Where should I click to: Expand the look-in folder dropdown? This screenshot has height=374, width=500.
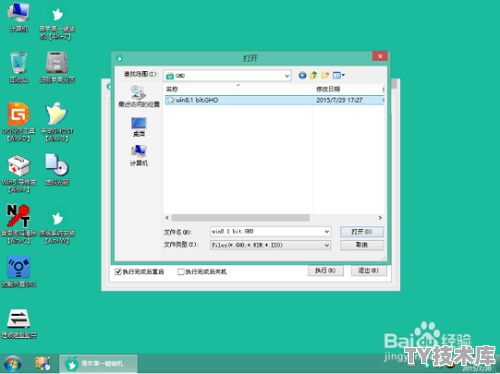click(287, 76)
